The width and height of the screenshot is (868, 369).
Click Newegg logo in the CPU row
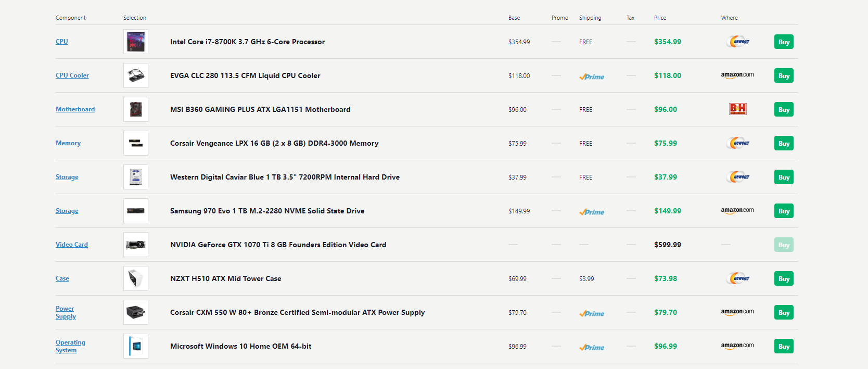(737, 42)
